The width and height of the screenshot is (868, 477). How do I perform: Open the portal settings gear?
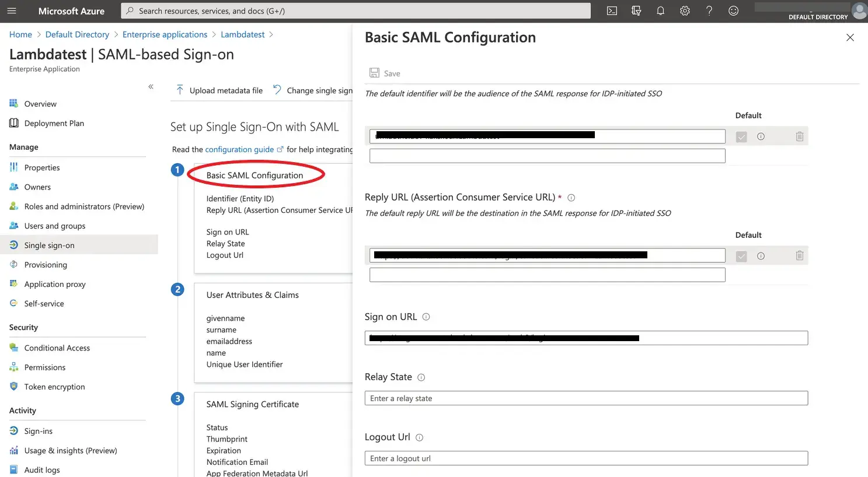pos(685,10)
